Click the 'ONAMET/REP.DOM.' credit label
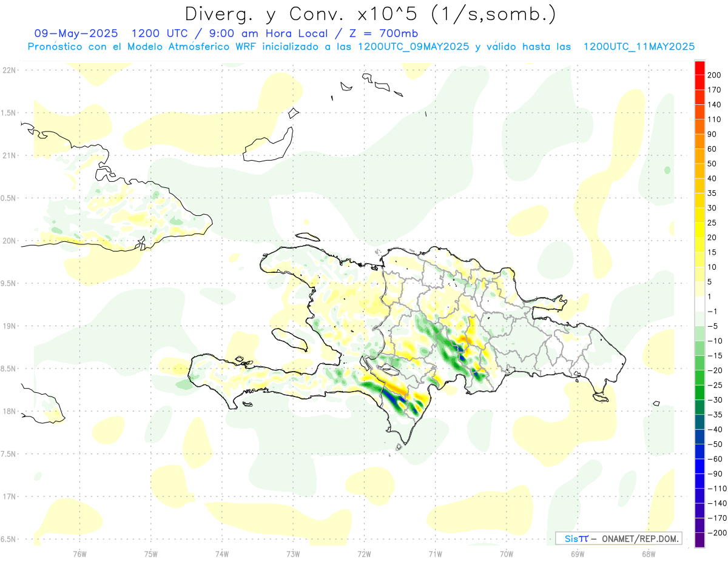The height and width of the screenshot is (562, 728). (x=639, y=538)
